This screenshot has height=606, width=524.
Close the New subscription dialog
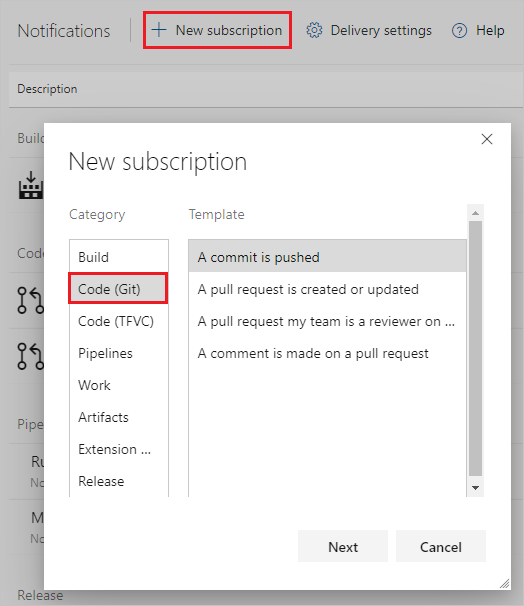tap(487, 139)
